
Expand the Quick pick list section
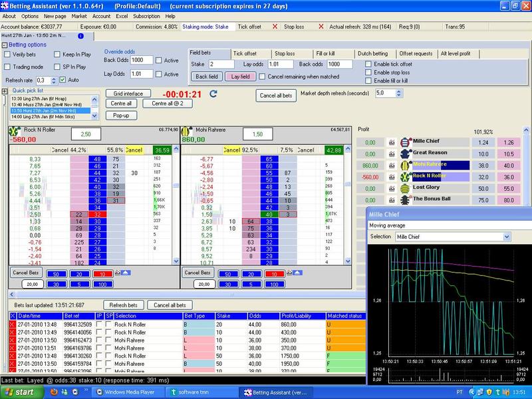point(5,91)
